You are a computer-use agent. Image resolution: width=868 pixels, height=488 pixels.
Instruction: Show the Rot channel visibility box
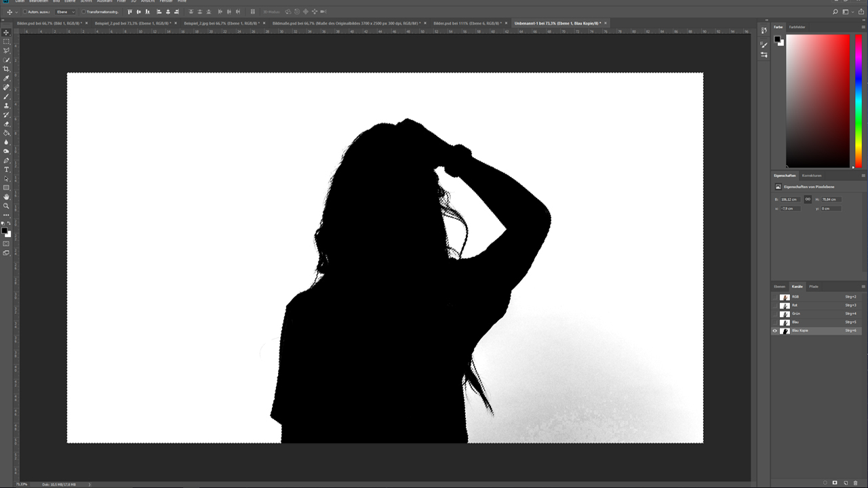[x=775, y=306]
